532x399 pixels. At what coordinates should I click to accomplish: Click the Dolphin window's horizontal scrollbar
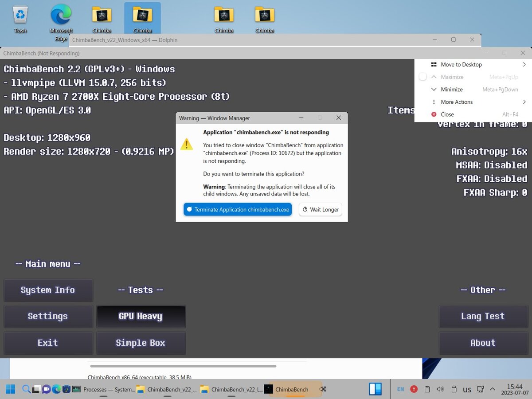tap(183, 365)
